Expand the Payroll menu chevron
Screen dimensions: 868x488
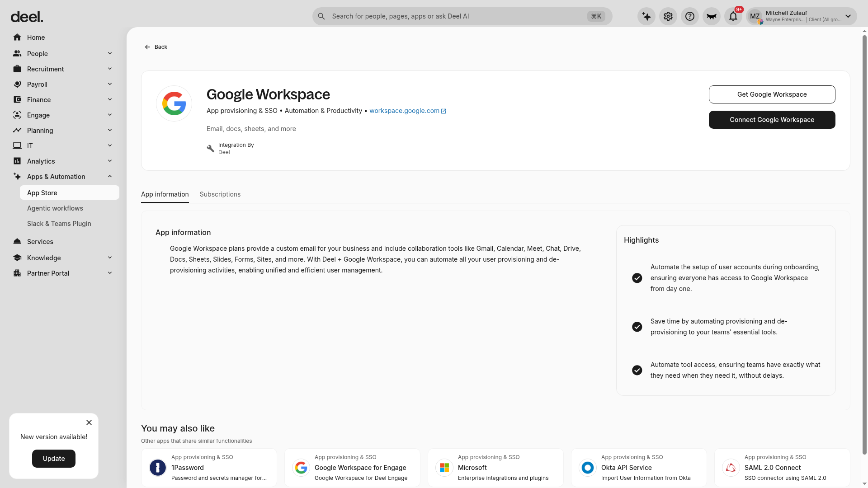click(110, 84)
